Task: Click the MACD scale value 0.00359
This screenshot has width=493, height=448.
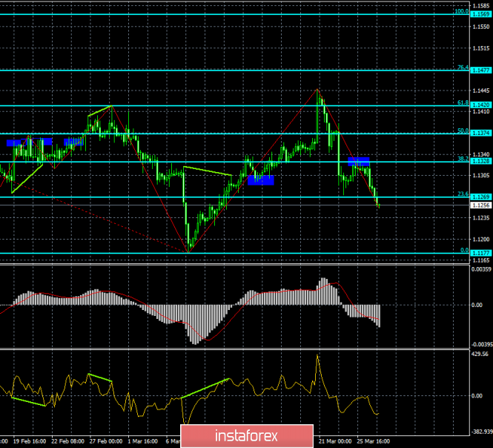Action: [x=480, y=269]
